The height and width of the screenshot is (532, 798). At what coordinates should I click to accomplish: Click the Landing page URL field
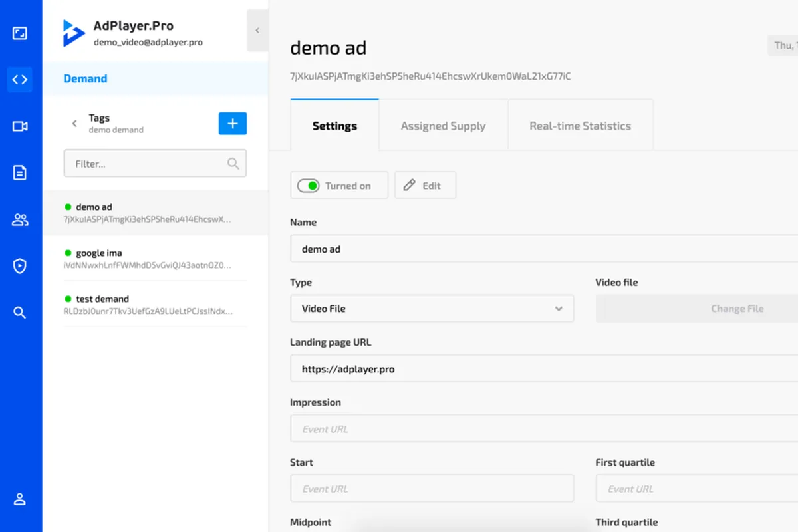pos(544,368)
